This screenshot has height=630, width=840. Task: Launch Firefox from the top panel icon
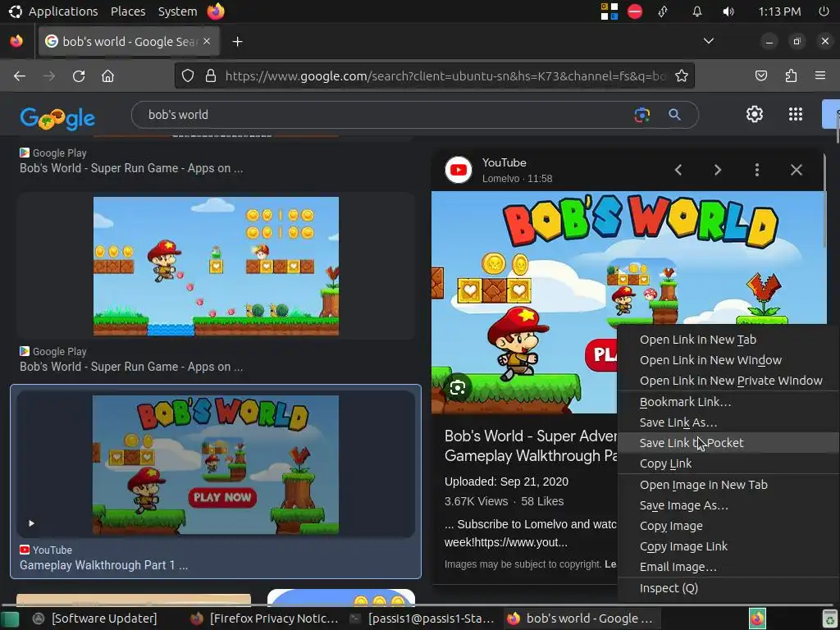[x=216, y=11]
